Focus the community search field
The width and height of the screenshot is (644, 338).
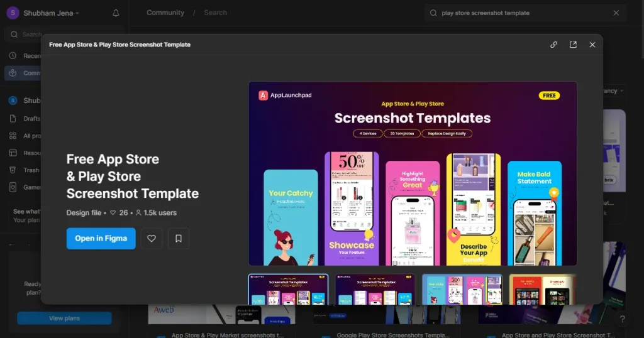[525, 13]
